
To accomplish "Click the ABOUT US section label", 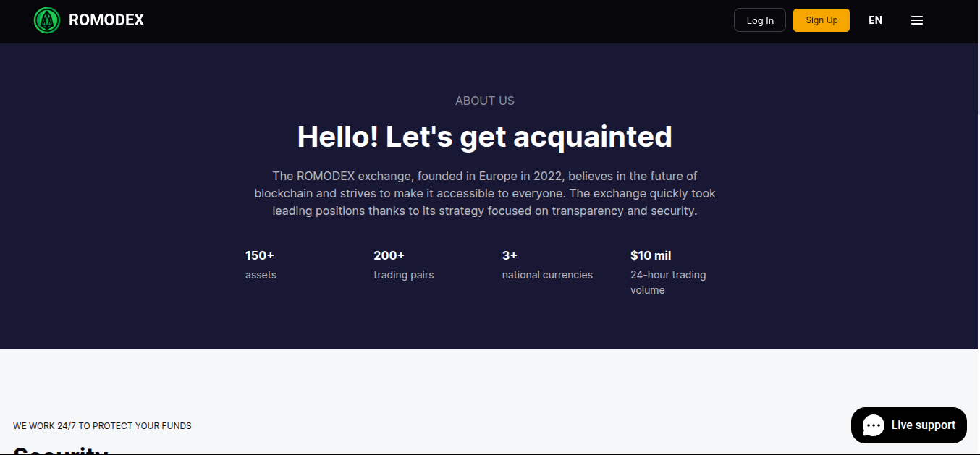I will (x=485, y=101).
